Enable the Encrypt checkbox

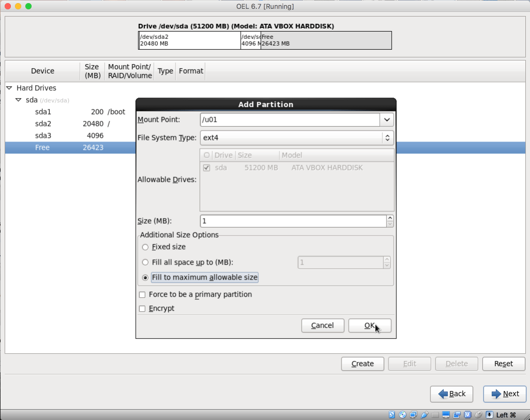142,309
